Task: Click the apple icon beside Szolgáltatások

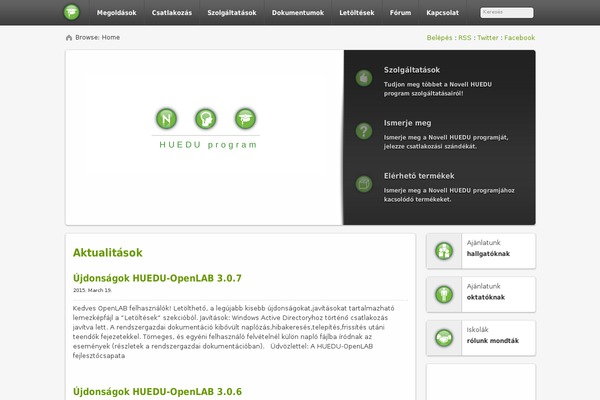Action: click(364, 78)
